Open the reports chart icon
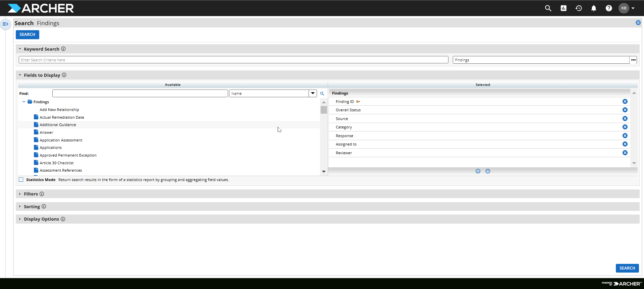The height and width of the screenshot is (289, 644). 563,8
